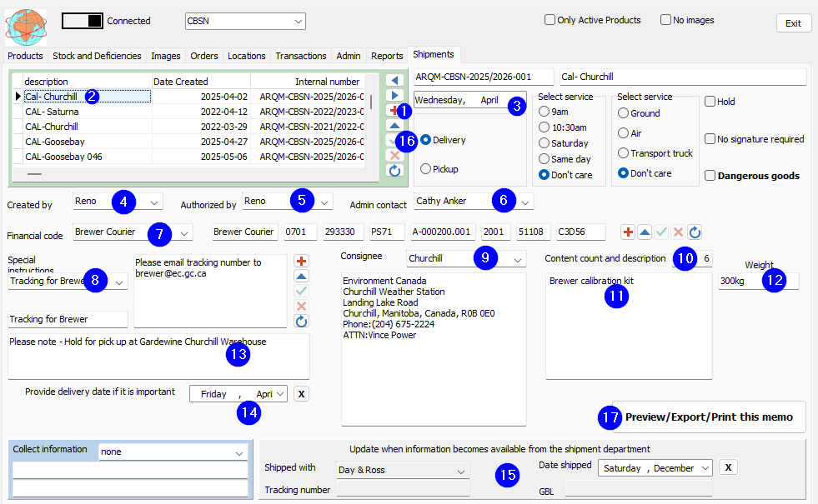Screen dimensions: 818x504
Task: Click Preview/Export/Print this memo
Action: pos(709,417)
